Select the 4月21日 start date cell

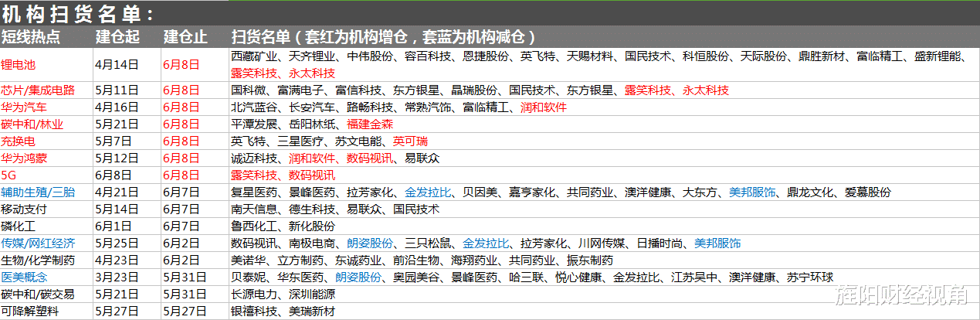pos(117,192)
